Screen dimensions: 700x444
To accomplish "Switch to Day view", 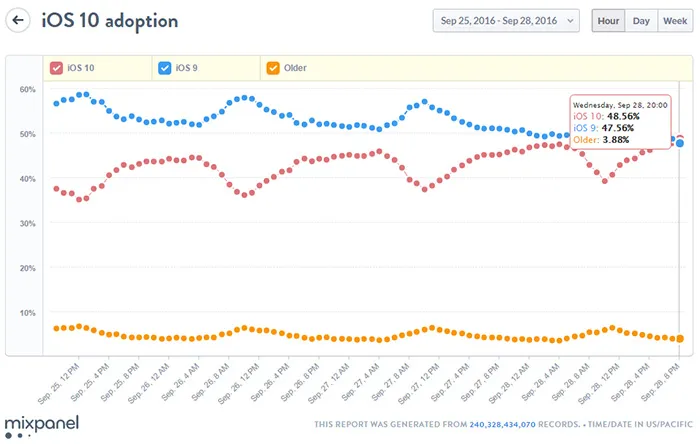I will (x=641, y=20).
